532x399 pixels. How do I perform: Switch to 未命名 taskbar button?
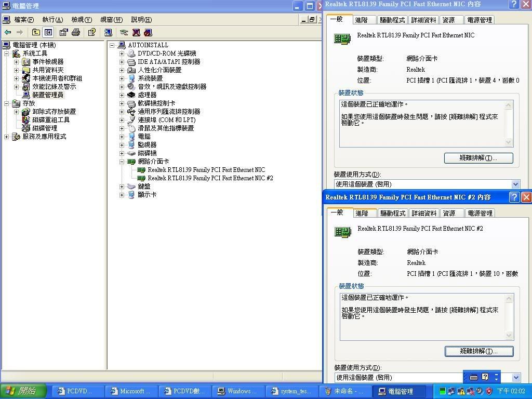pyautogui.click(x=344, y=391)
